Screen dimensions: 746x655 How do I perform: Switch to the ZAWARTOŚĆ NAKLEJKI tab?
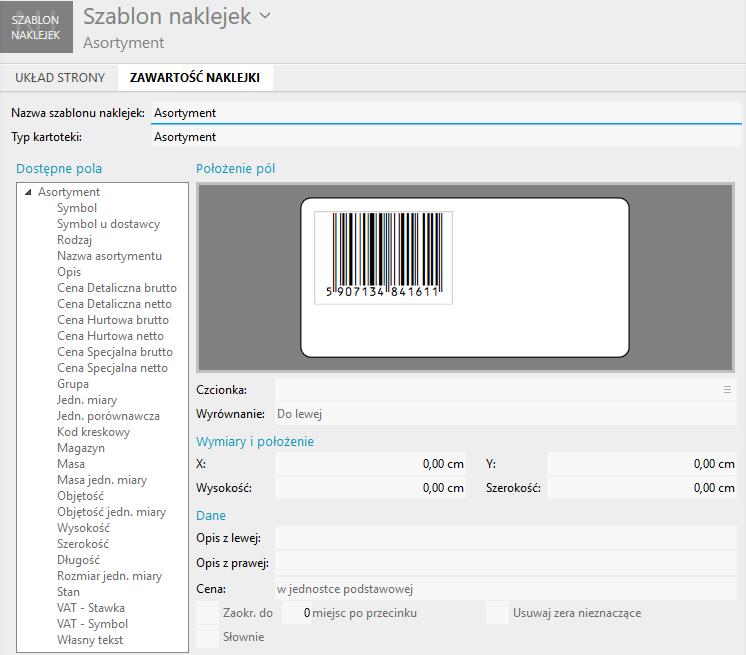(x=195, y=78)
